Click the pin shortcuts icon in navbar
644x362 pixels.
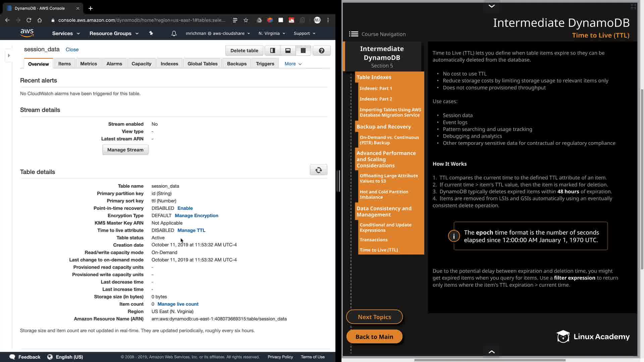click(x=151, y=33)
